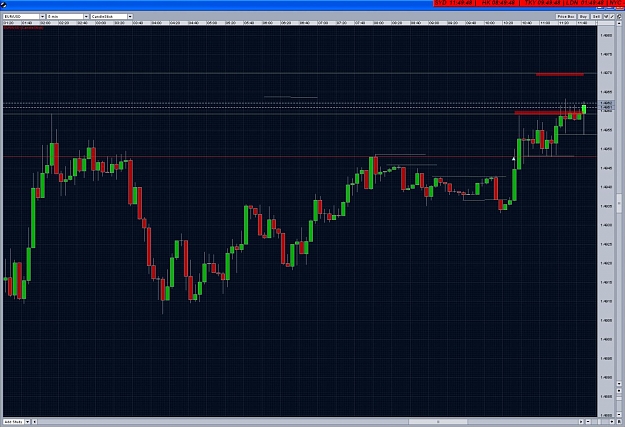Open the time interval dropdown arrow
625x427 pixels.
coord(86,16)
